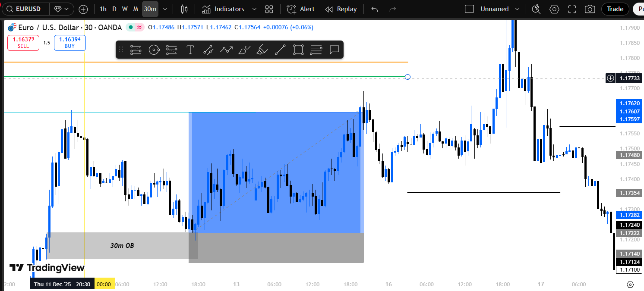Screen dimensions: 644x291
Task: Click the green market open status dot
Action: 131,28
